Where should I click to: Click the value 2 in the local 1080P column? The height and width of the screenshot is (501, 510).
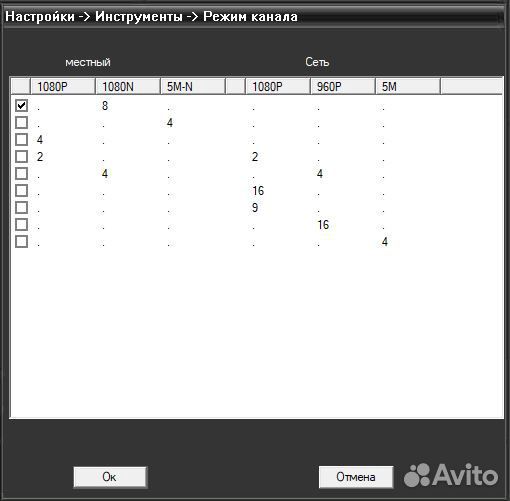[40, 157]
